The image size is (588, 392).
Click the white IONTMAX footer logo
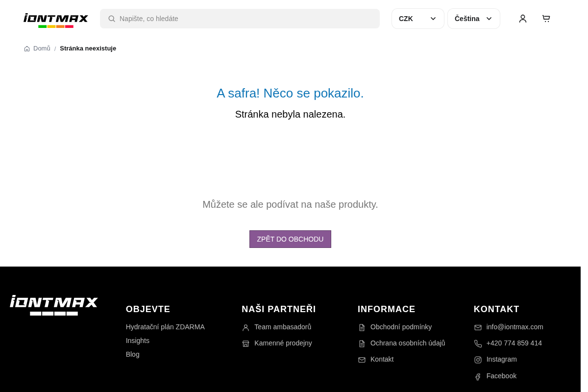tap(54, 305)
